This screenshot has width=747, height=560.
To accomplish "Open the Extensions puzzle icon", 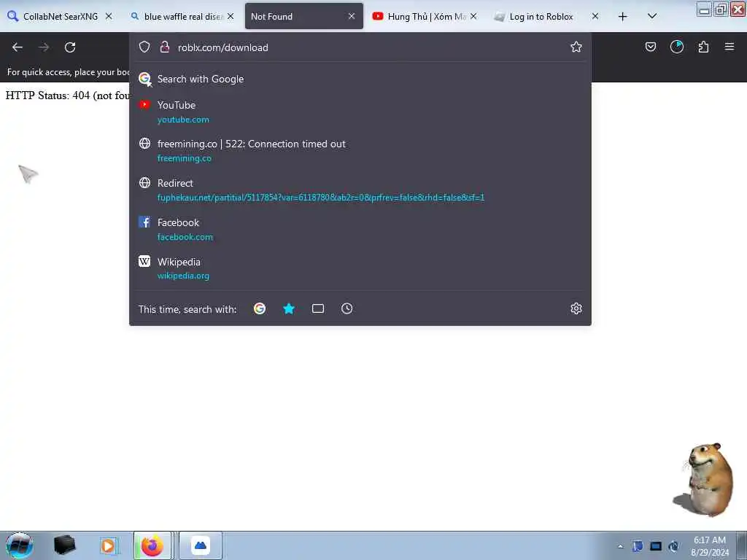I will pyautogui.click(x=703, y=47).
